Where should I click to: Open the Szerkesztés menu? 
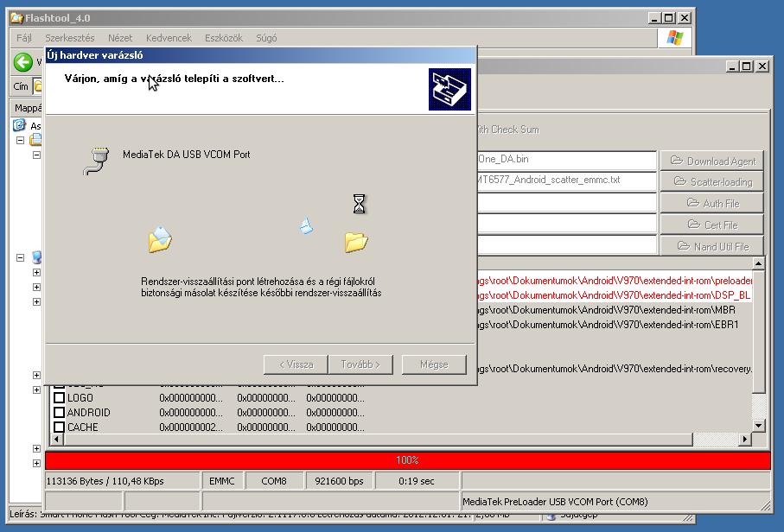coord(69,38)
